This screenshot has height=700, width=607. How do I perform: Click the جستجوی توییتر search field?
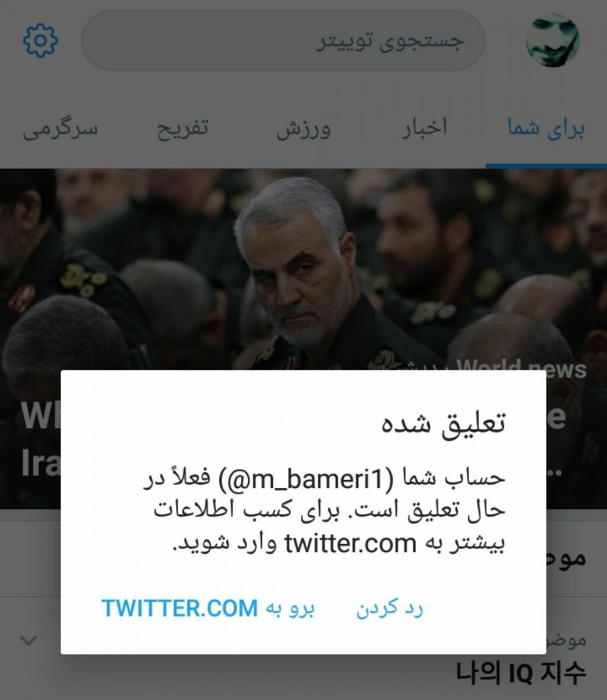(283, 40)
